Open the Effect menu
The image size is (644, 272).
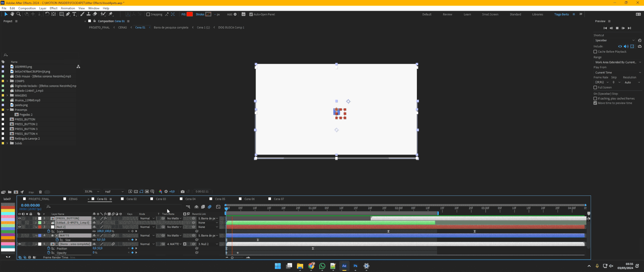click(53, 8)
